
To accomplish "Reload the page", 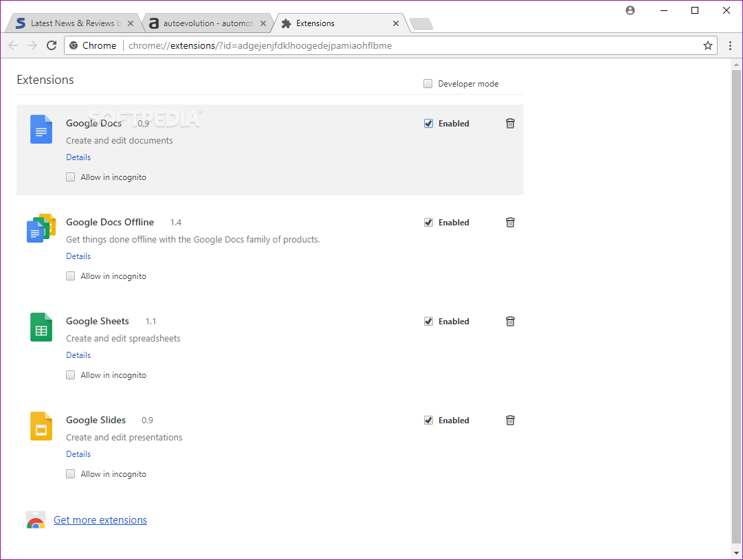I will pos(52,45).
